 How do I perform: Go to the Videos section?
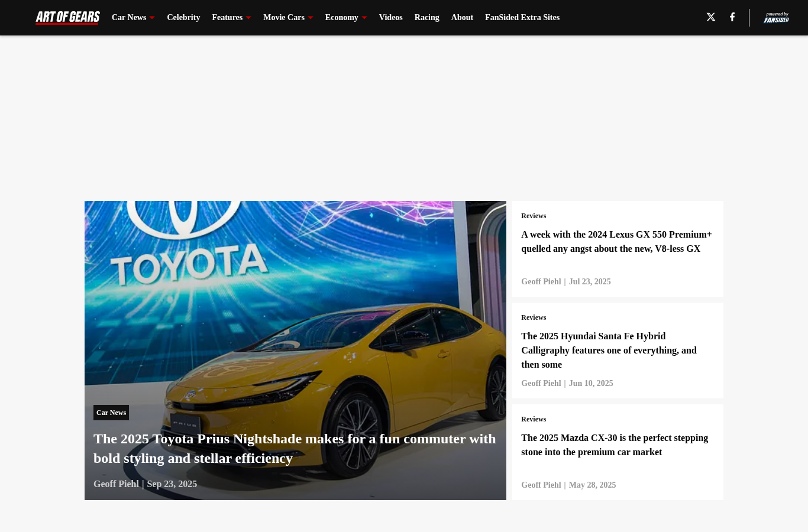(x=390, y=18)
